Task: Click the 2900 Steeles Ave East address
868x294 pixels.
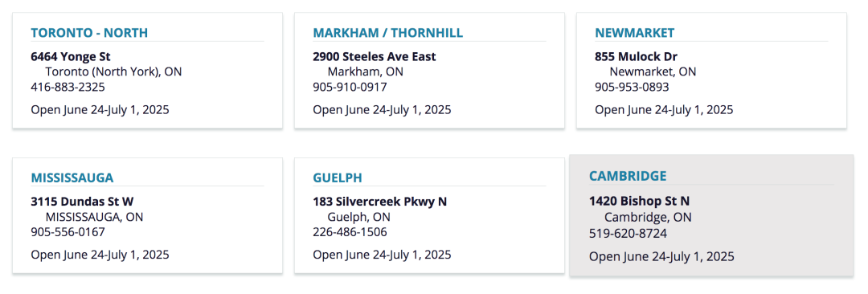Action: tap(375, 56)
